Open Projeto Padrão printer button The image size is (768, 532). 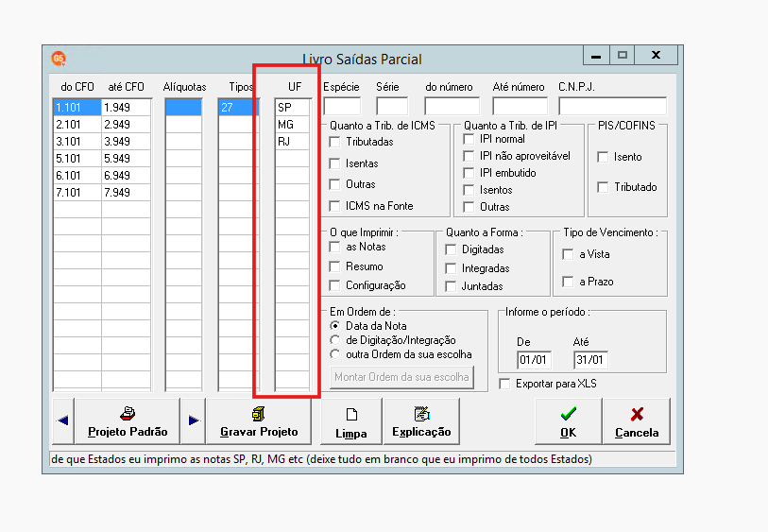point(128,420)
